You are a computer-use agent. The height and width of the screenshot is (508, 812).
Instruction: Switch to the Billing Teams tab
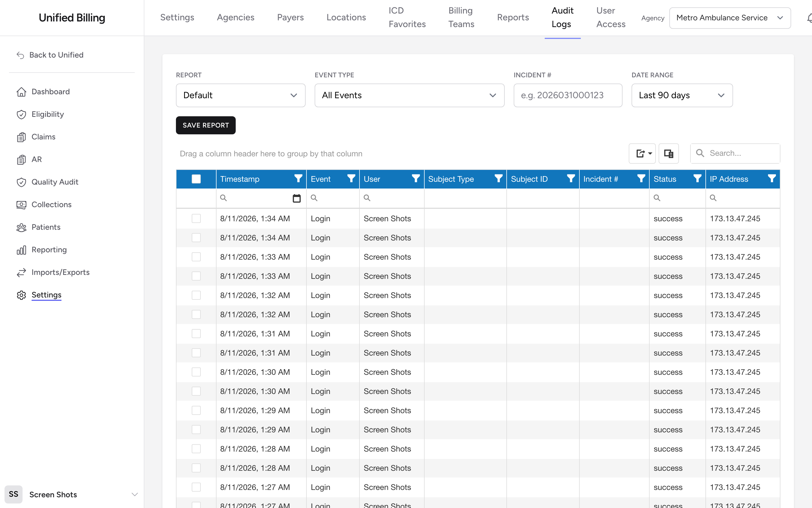click(x=461, y=17)
